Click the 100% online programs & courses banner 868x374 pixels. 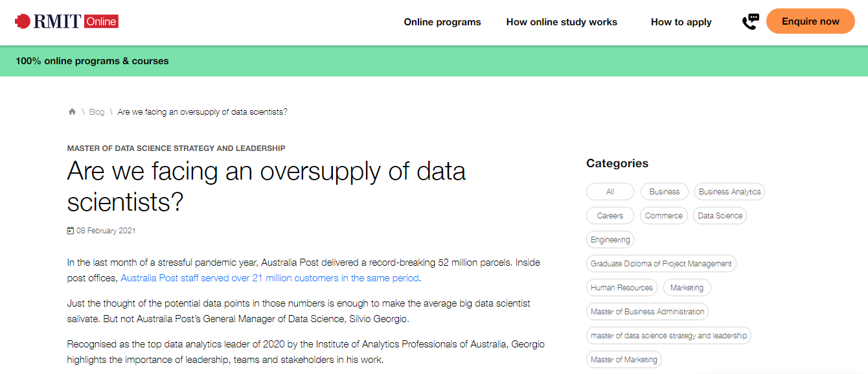[x=92, y=61]
